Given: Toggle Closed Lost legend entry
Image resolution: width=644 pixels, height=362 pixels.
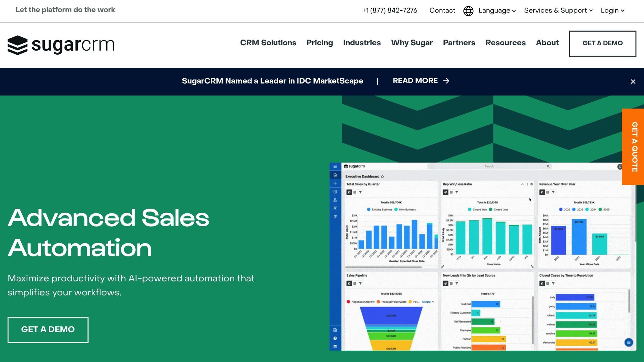Looking at the screenshot, I should coord(498,210).
